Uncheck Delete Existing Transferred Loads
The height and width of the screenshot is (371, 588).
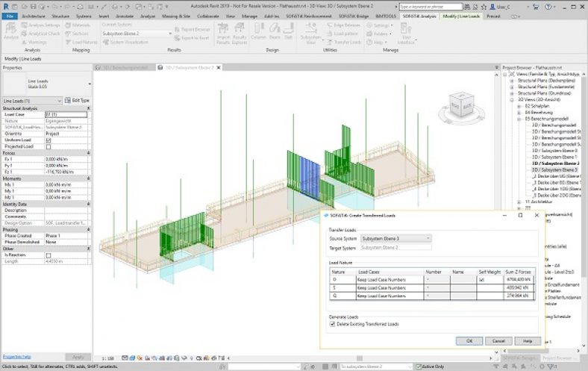pos(333,322)
